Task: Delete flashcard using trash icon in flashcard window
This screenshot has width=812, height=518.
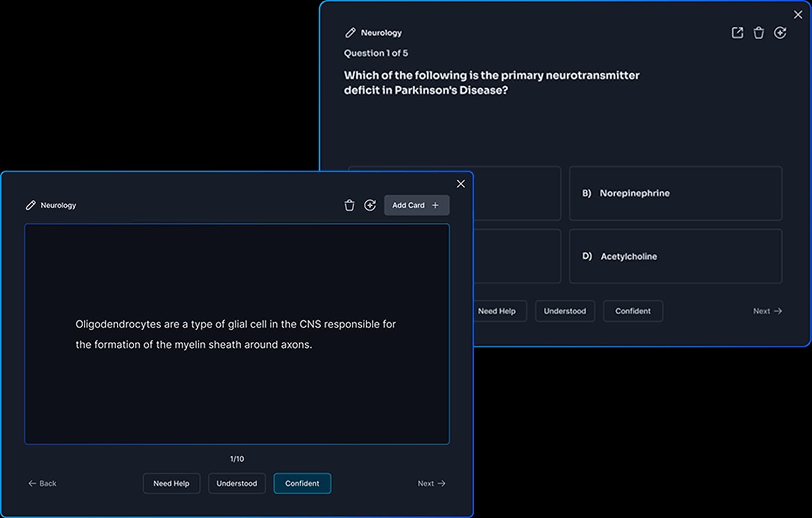Action: [x=349, y=205]
